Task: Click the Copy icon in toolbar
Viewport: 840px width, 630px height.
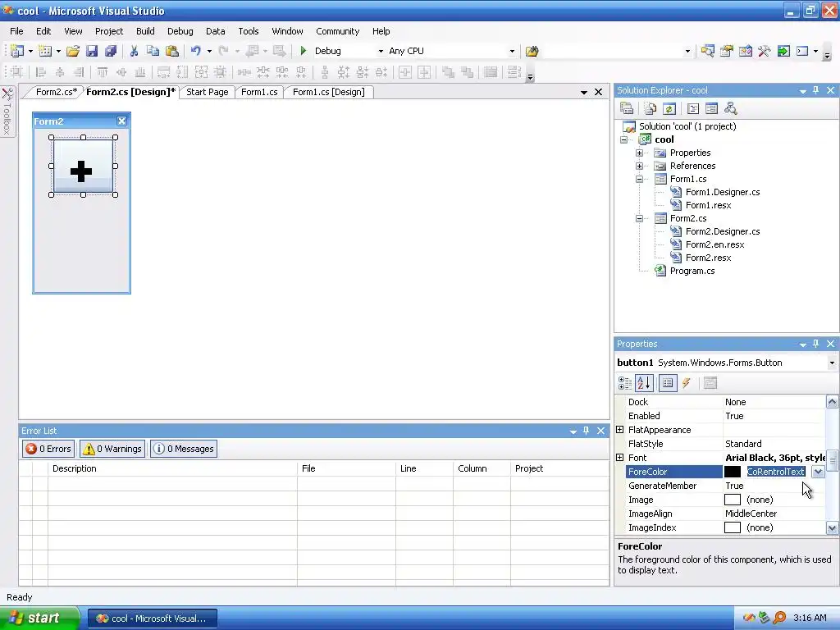Action: 153,51
